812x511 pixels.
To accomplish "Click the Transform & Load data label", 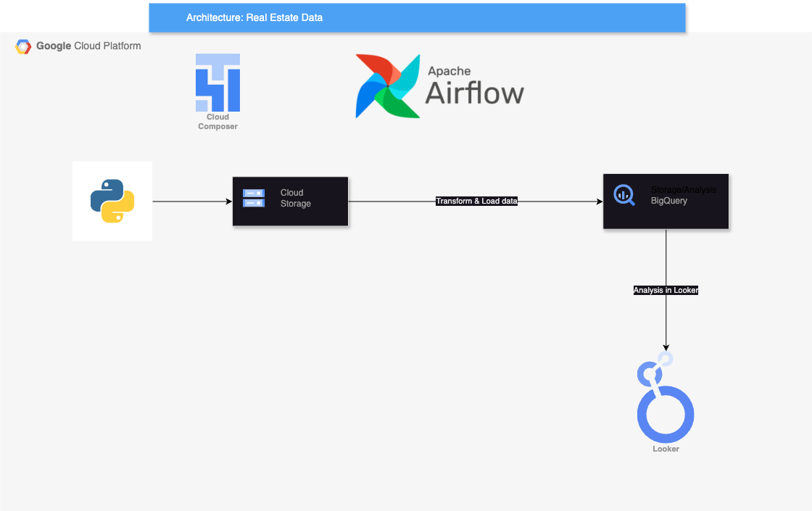I will [x=476, y=201].
